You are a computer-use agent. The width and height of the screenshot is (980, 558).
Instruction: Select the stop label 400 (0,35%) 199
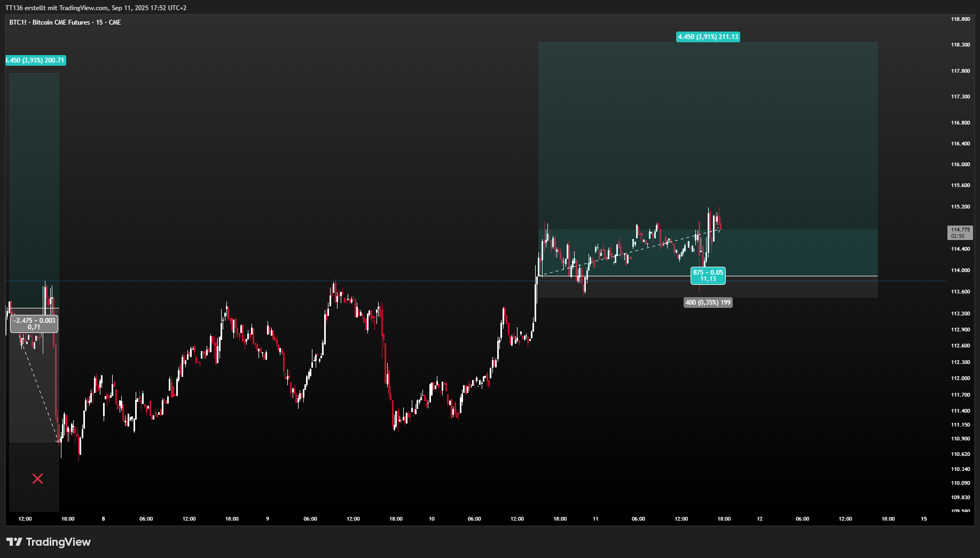[x=708, y=303]
